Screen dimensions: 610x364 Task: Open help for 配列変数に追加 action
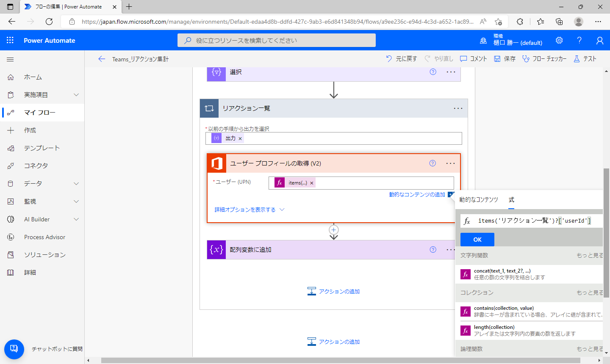tap(433, 250)
